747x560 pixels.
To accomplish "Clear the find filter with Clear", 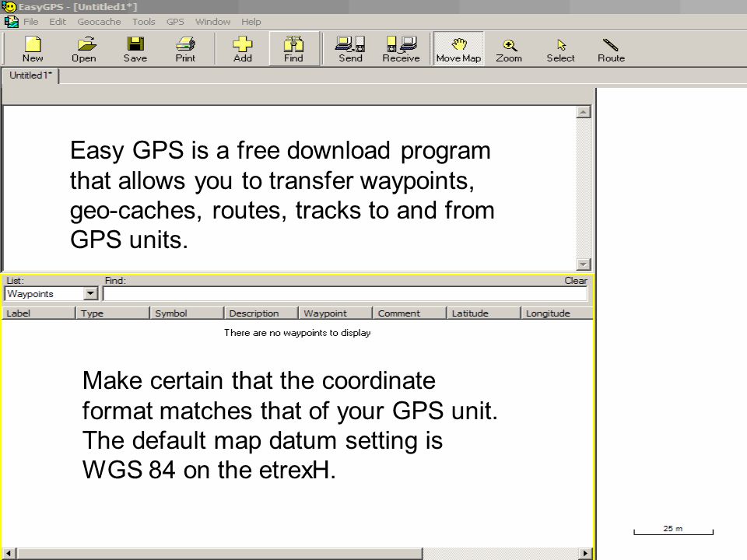I will coord(576,281).
